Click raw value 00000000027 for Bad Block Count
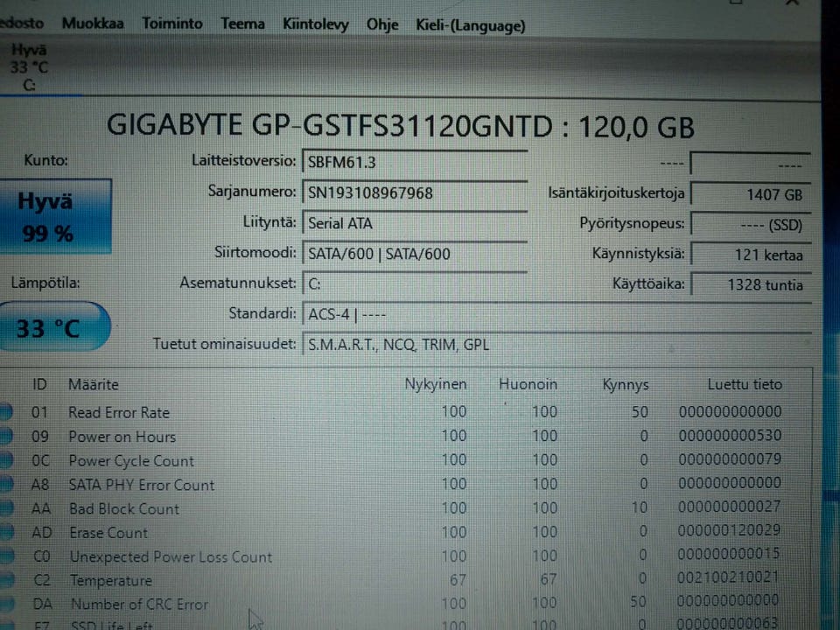The image size is (840, 630). click(x=729, y=507)
